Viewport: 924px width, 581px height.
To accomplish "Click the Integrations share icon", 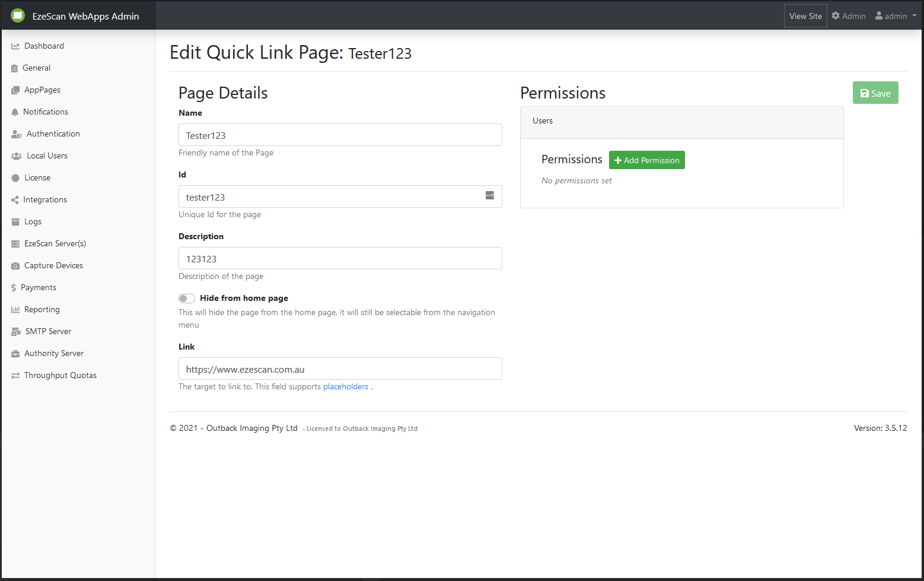I will click(15, 200).
